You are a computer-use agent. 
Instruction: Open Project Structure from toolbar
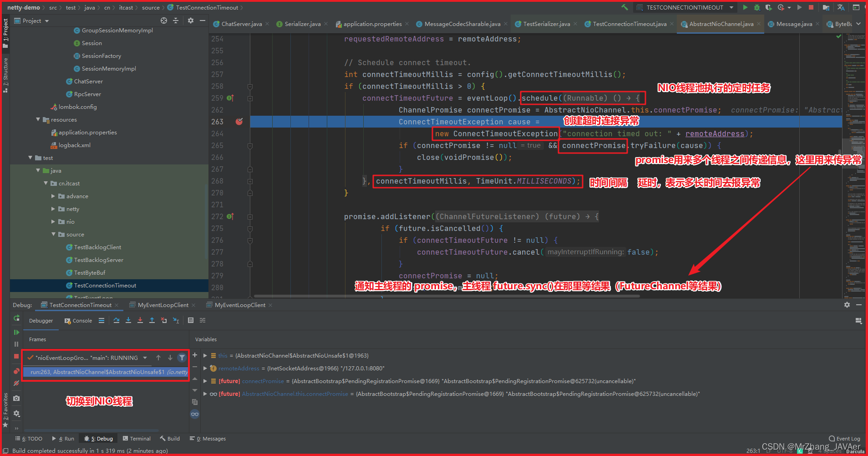(826, 7)
